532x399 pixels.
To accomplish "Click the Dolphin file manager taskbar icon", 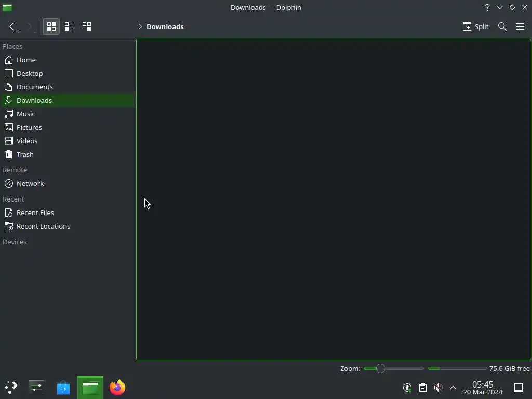I will (x=90, y=388).
